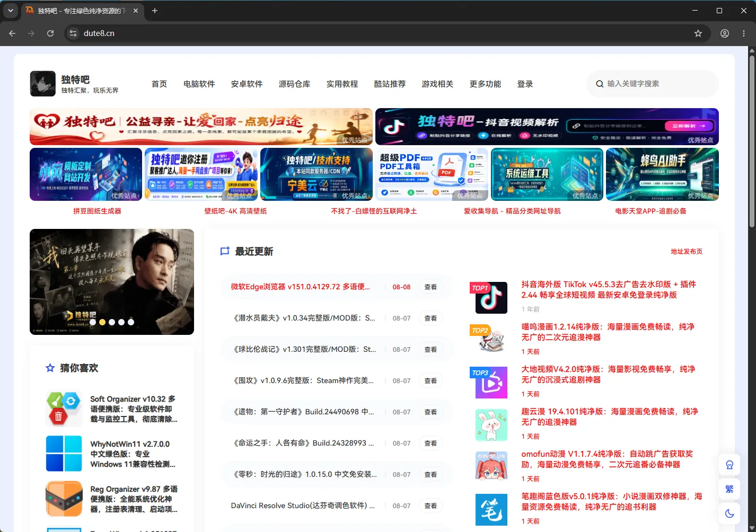756x532 pixels.
Task: Open 微软Edge浏览器 v151 update entry
Action: [300, 287]
